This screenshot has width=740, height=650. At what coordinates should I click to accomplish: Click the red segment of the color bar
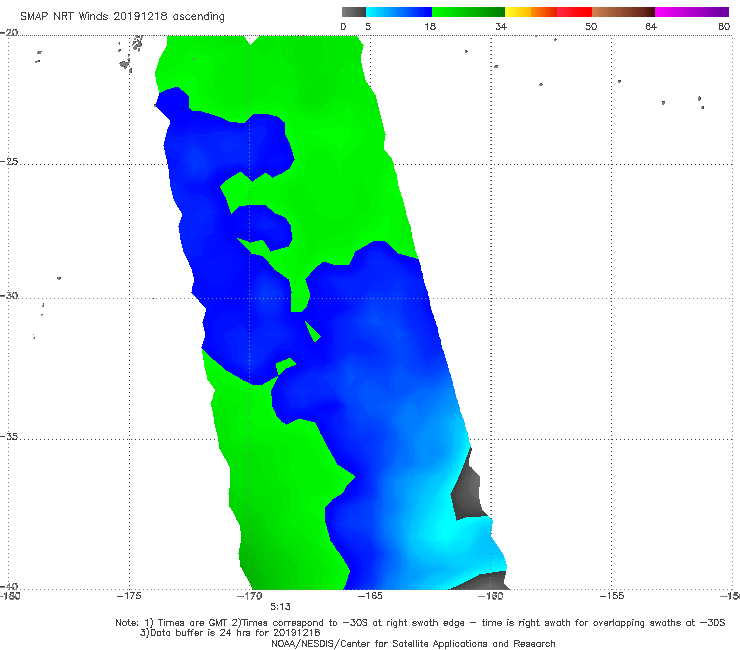tap(574, 12)
